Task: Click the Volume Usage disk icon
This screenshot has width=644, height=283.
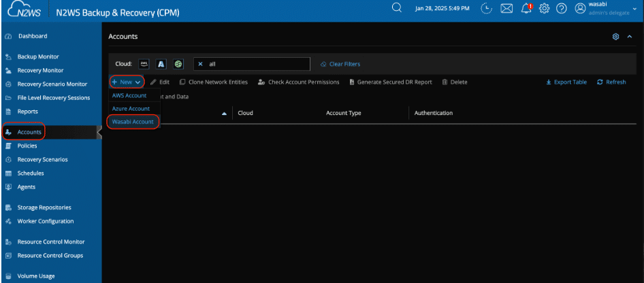Action: (7, 276)
